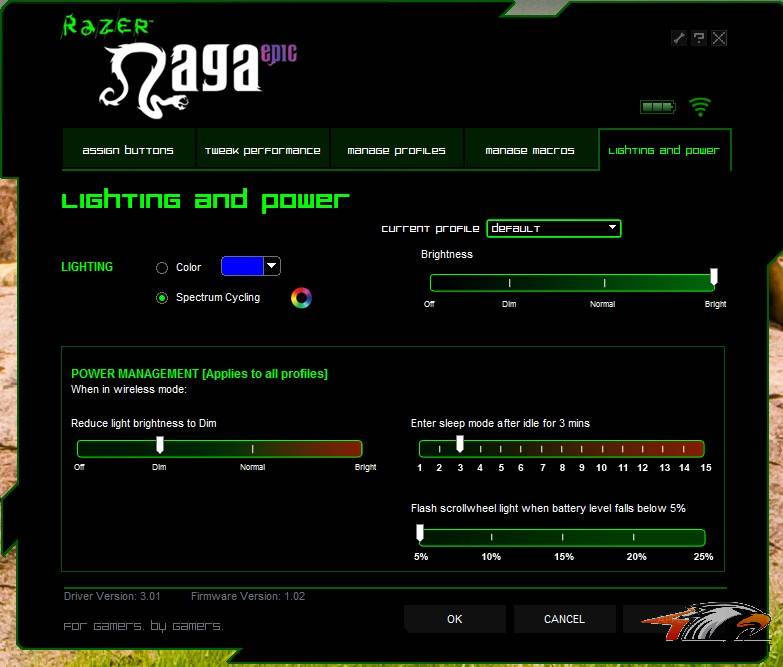Viewport: 783px width, 667px height.
Task: Click the '25%' label on battery slider
Action: 703,557
